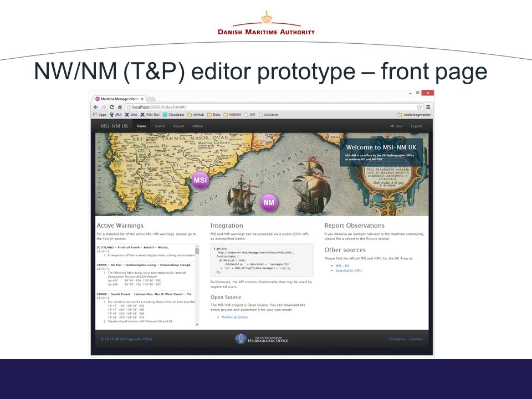Click the Disclaimer footer link
532x399 pixels.
coord(397,339)
